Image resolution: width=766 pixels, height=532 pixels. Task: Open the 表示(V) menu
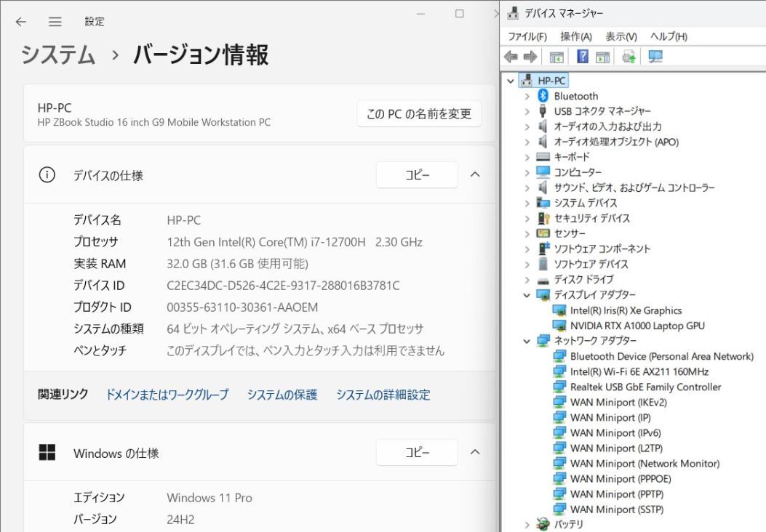tap(621, 36)
